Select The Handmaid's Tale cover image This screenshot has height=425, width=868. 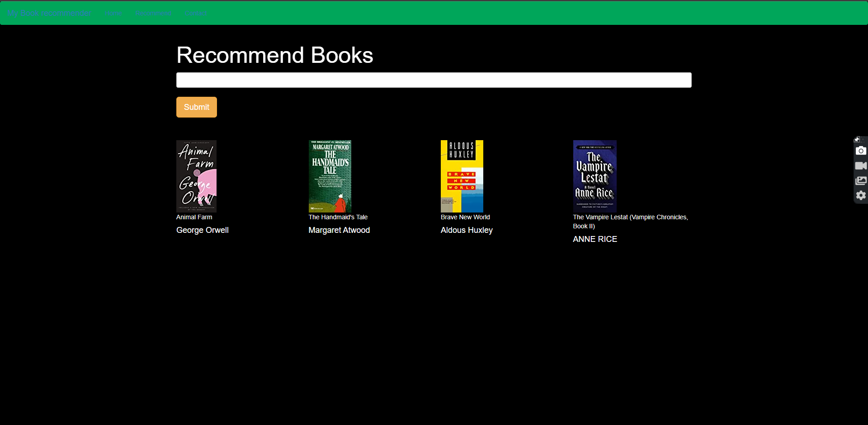pos(330,176)
